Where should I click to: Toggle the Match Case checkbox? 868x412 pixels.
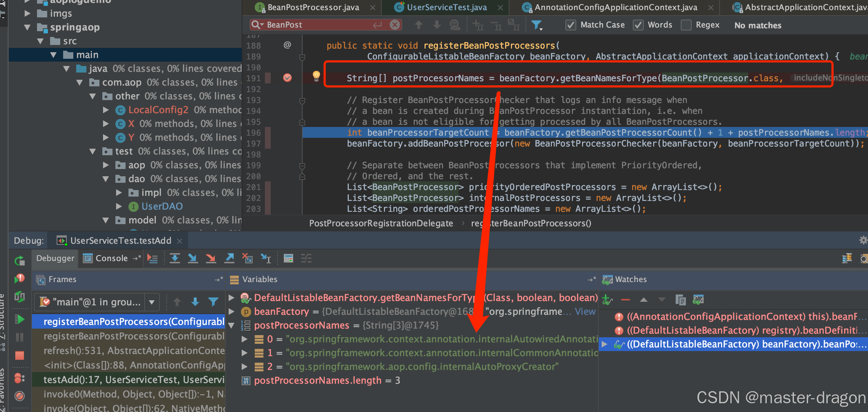point(571,25)
